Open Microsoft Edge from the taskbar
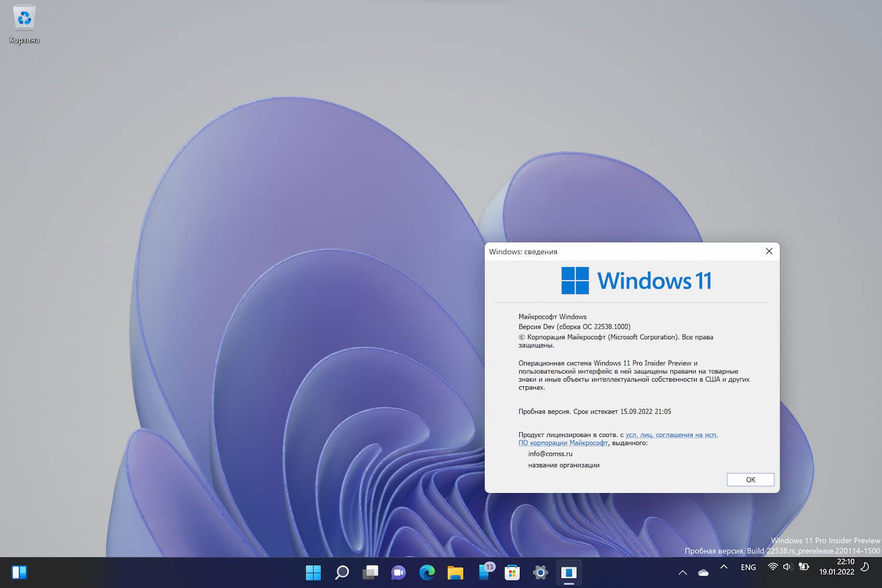This screenshot has width=882, height=588. [x=427, y=572]
